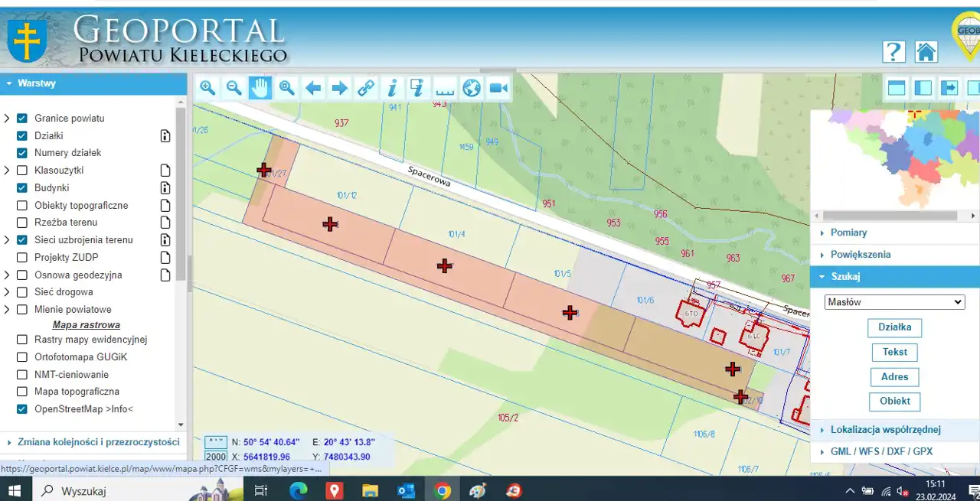Open the Masłów municipality dropdown

coord(894,302)
